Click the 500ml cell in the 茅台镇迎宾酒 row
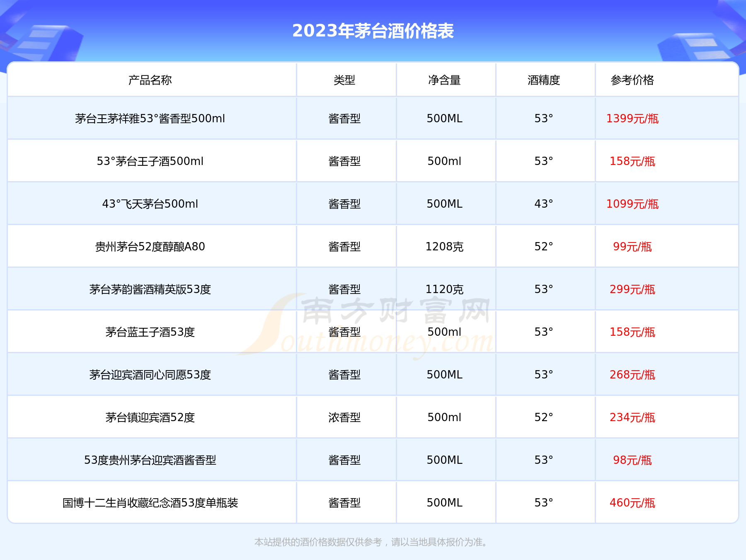Viewport: 746px width, 560px height. [444, 417]
